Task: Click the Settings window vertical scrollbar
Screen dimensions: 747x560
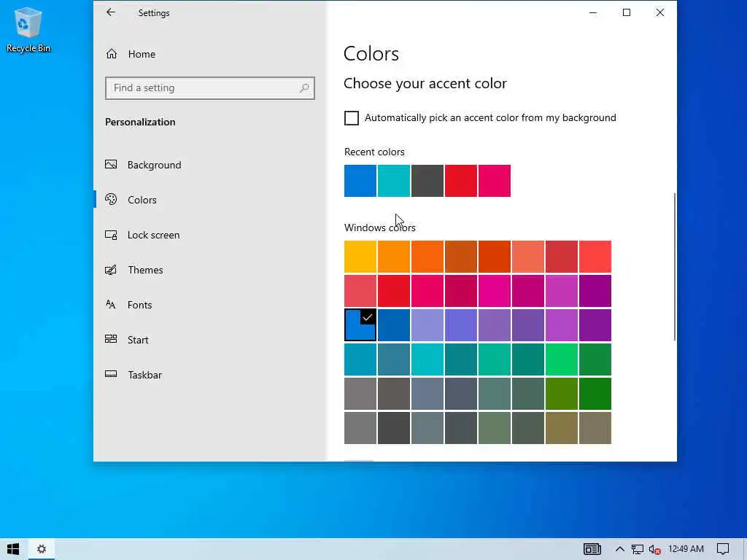Action: pos(674,267)
